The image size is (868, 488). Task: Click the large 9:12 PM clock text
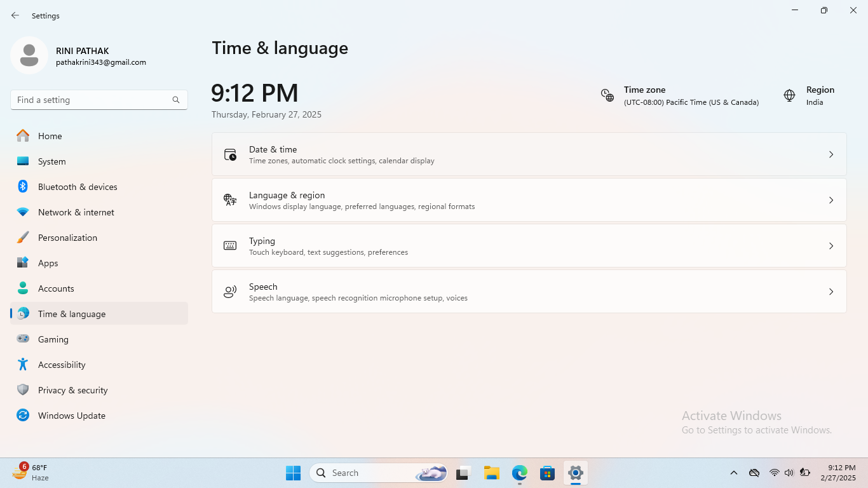pos(255,93)
